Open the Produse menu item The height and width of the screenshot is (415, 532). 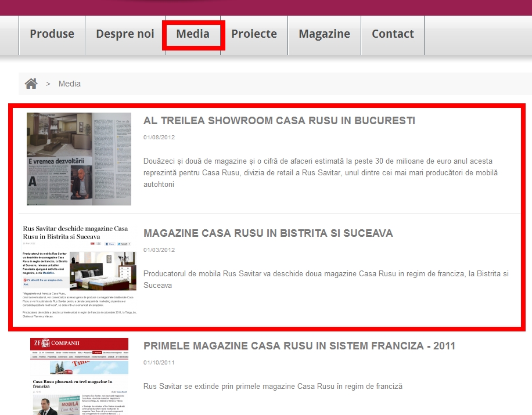click(52, 34)
